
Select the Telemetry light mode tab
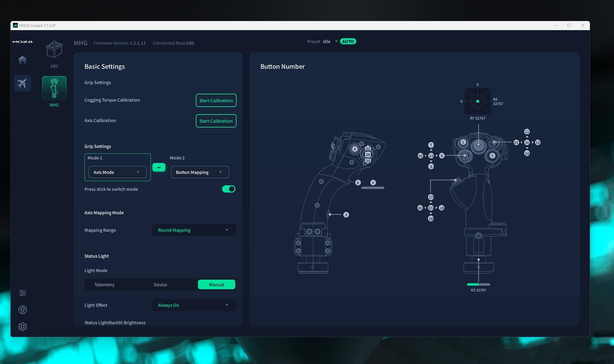click(104, 284)
